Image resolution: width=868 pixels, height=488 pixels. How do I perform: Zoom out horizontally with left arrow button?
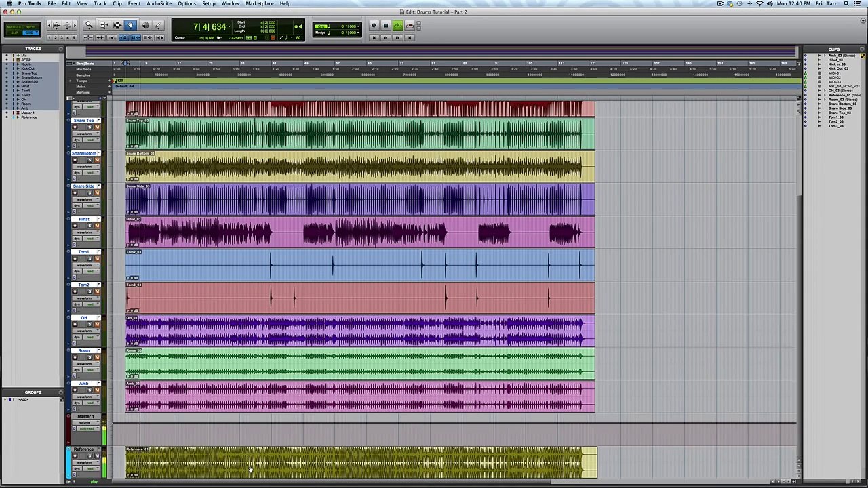(49, 25)
